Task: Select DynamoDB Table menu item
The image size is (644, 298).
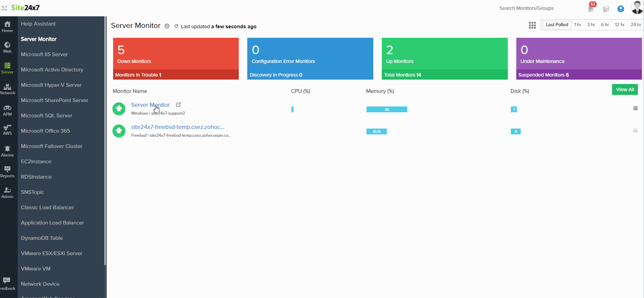Action: click(x=42, y=238)
